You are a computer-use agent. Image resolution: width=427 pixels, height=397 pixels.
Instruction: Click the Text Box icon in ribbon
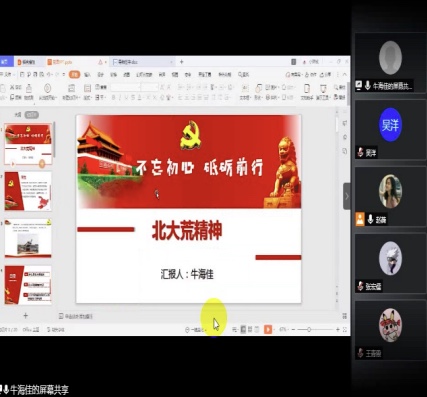(245, 88)
